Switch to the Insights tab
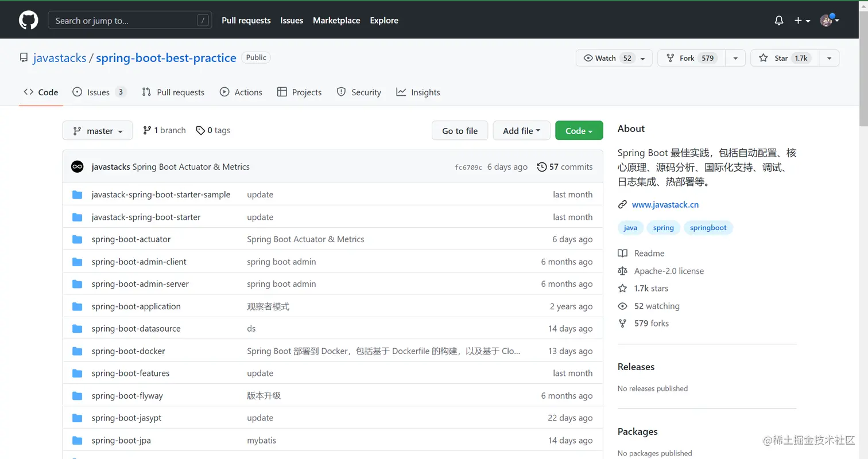The height and width of the screenshot is (459, 868). pyautogui.click(x=418, y=92)
